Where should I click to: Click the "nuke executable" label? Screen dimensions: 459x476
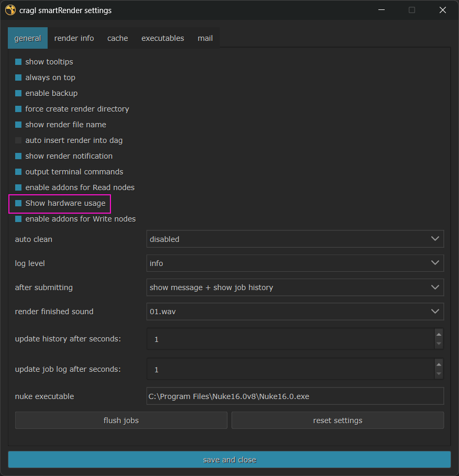[x=44, y=396]
